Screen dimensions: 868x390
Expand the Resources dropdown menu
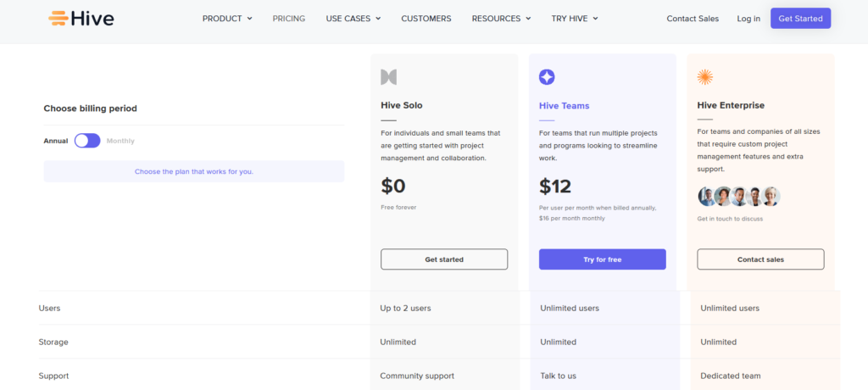coord(501,19)
